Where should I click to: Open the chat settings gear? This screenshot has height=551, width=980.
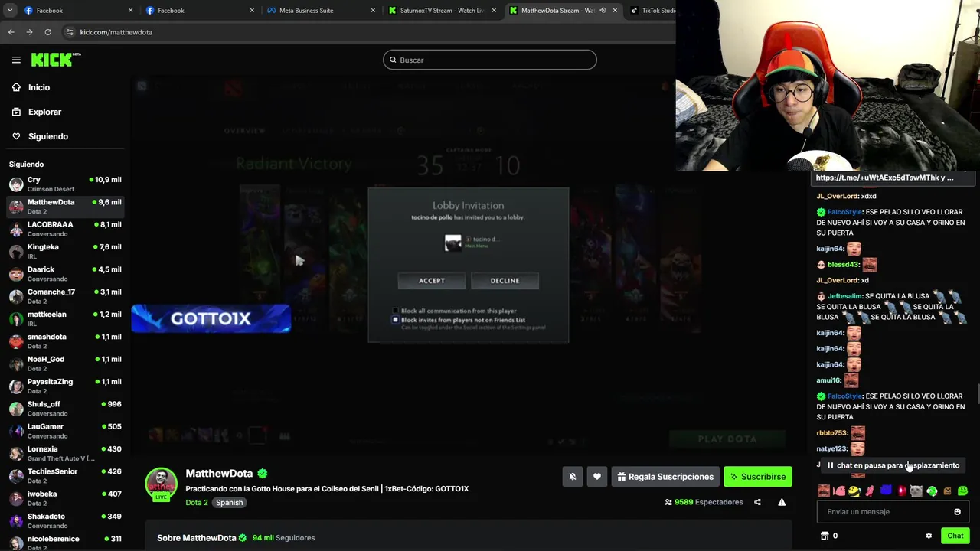pyautogui.click(x=929, y=536)
